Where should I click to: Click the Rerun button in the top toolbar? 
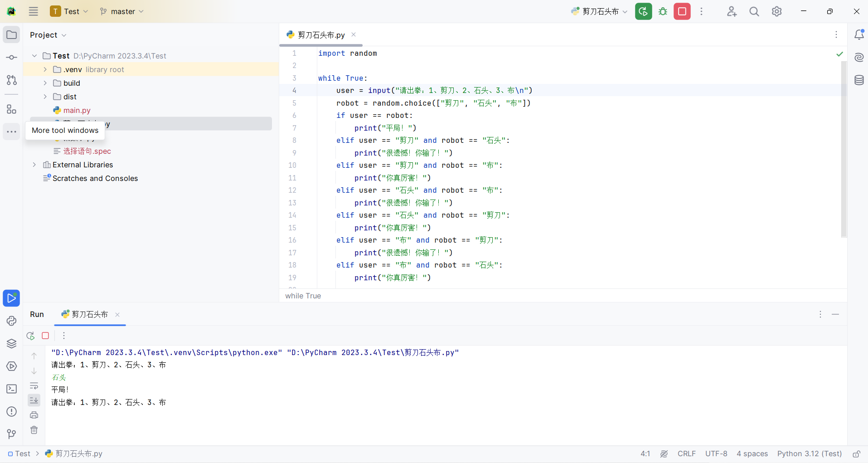pyautogui.click(x=643, y=11)
